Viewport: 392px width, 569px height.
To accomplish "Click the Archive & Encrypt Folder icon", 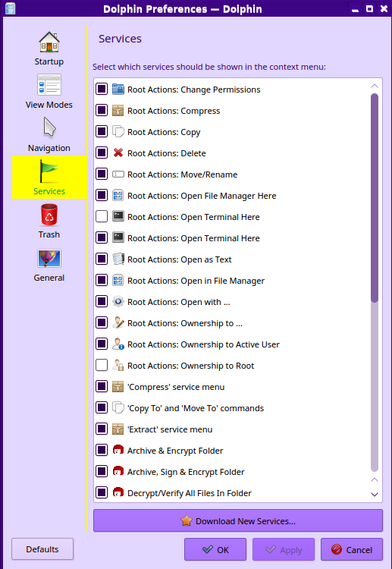I will (x=118, y=450).
